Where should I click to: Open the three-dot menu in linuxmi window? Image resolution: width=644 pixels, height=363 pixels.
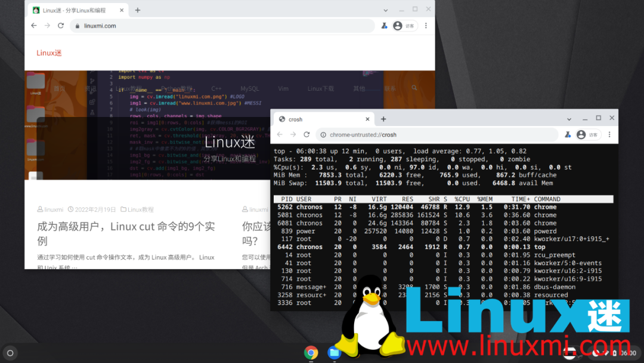pyautogui.click(x=426, y=26)
